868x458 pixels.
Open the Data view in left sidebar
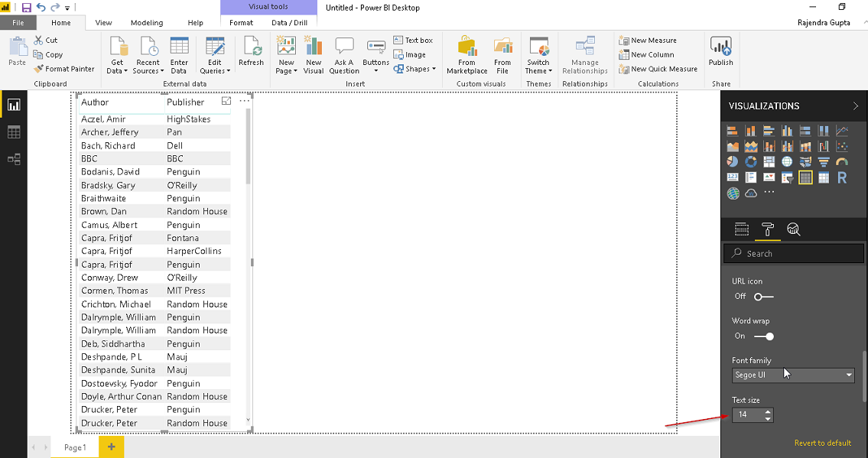point(13,132)
